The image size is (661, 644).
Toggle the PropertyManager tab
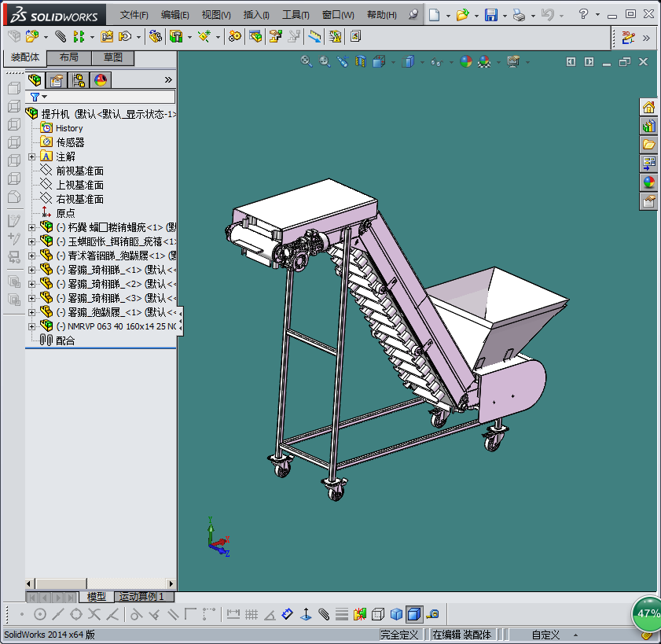[x=56, y=80]
